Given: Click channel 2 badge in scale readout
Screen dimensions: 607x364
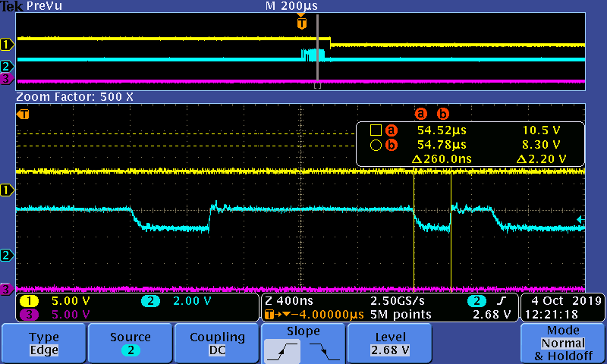Looking at the screenshot, I should 150,301.
